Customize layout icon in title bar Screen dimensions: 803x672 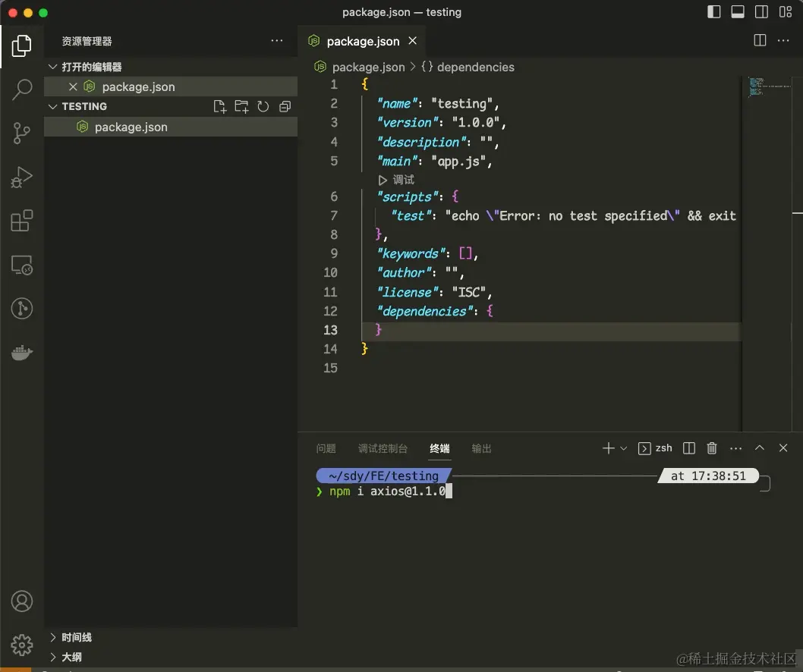(x=786, y=12)
